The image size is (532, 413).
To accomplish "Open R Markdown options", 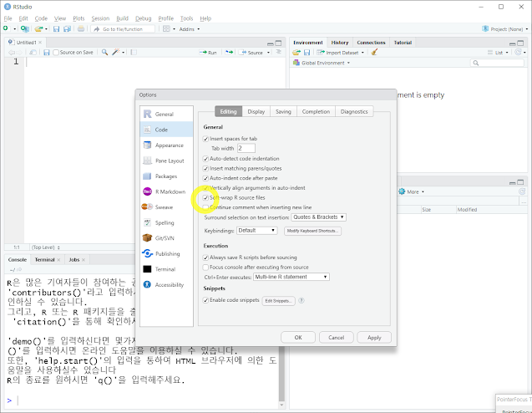I will [x=166, y=192].
